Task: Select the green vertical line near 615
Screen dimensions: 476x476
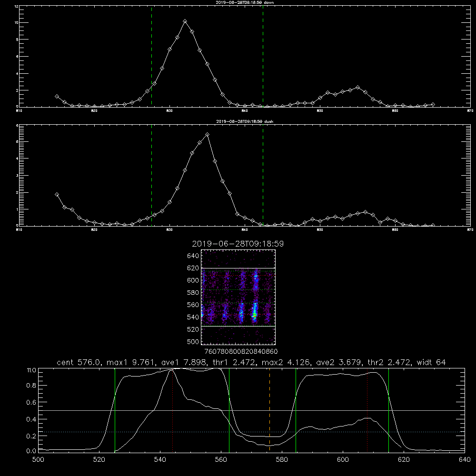Action: pyautogui.click(x=388, y=410)
